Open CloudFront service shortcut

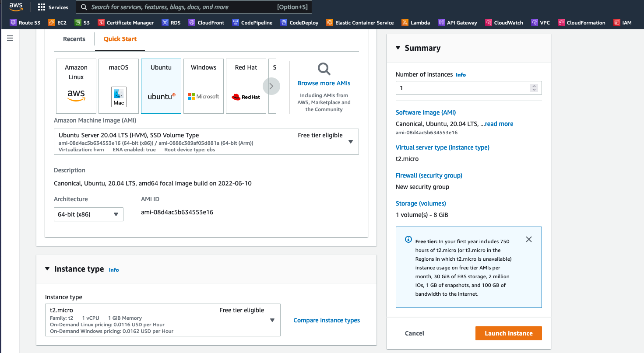tap(206, 22)
